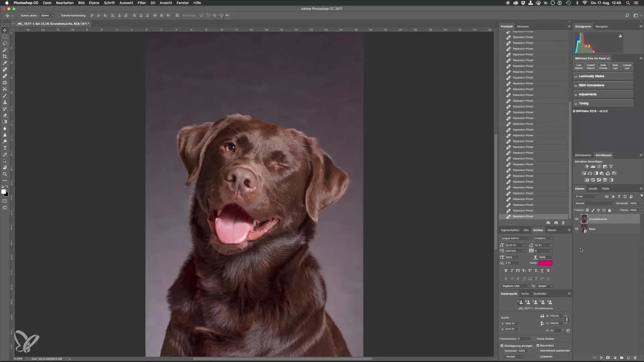Add Brightness/Contrast adjustment

(x=587, y=167)
